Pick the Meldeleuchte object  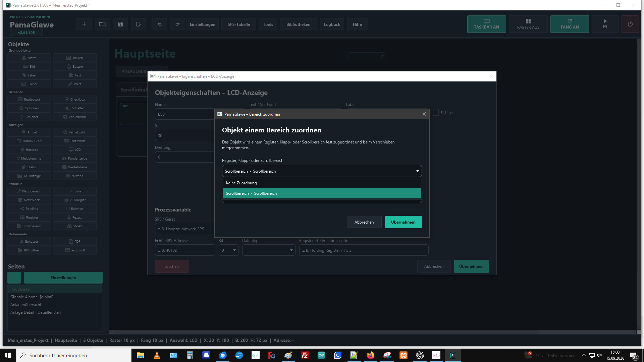tap(29, 158)
